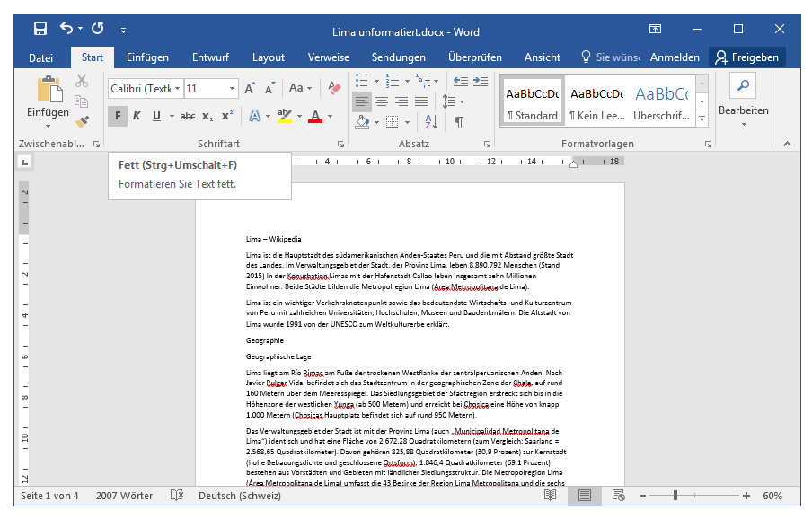Start a numbered list

(393, 81)
